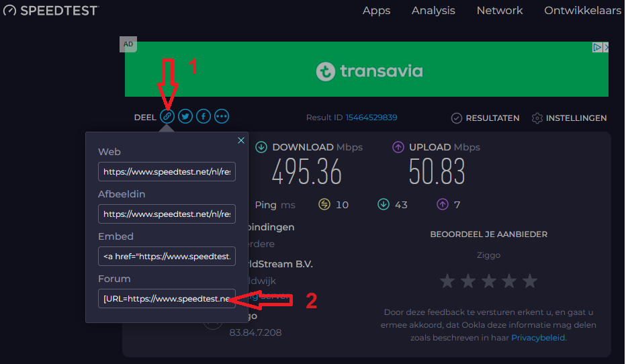Open the Resultaten page
Viewport: 626px width, 364px height.
492,118
